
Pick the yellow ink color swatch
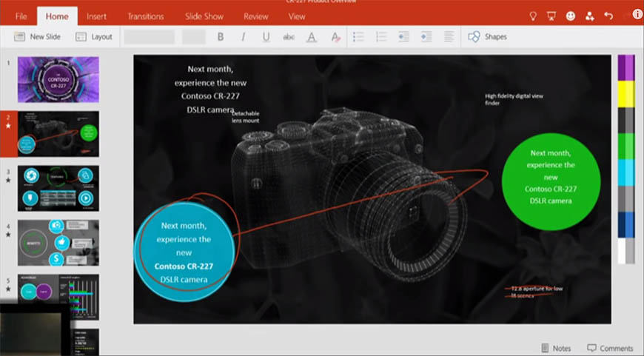(626, 94)
